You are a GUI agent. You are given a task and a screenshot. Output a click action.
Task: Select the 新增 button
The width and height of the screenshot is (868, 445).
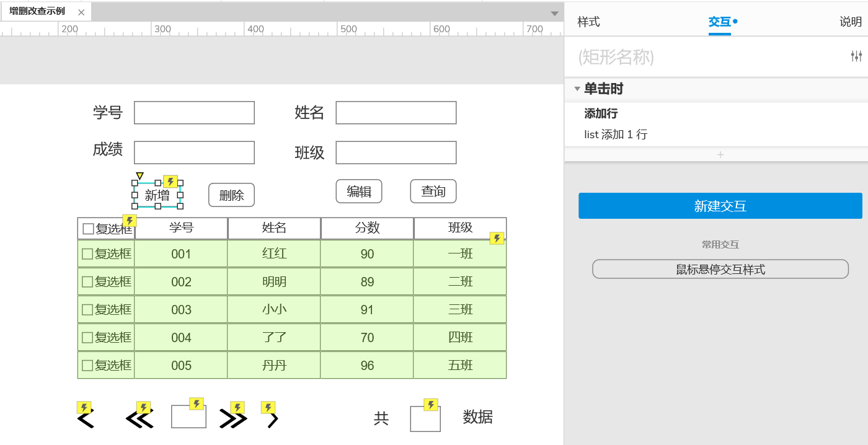click(157, 195)
